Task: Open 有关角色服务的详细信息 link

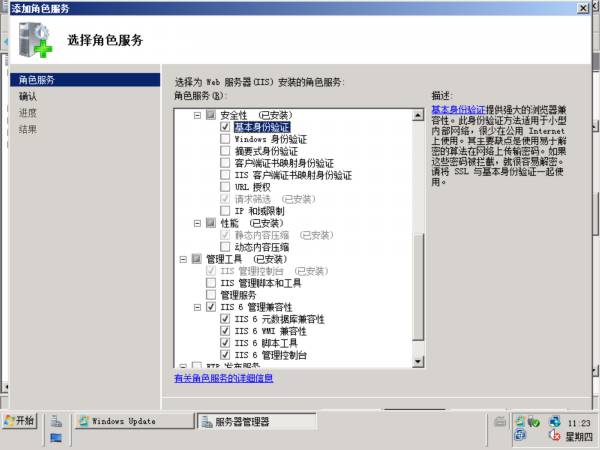Action: [223, 378]
